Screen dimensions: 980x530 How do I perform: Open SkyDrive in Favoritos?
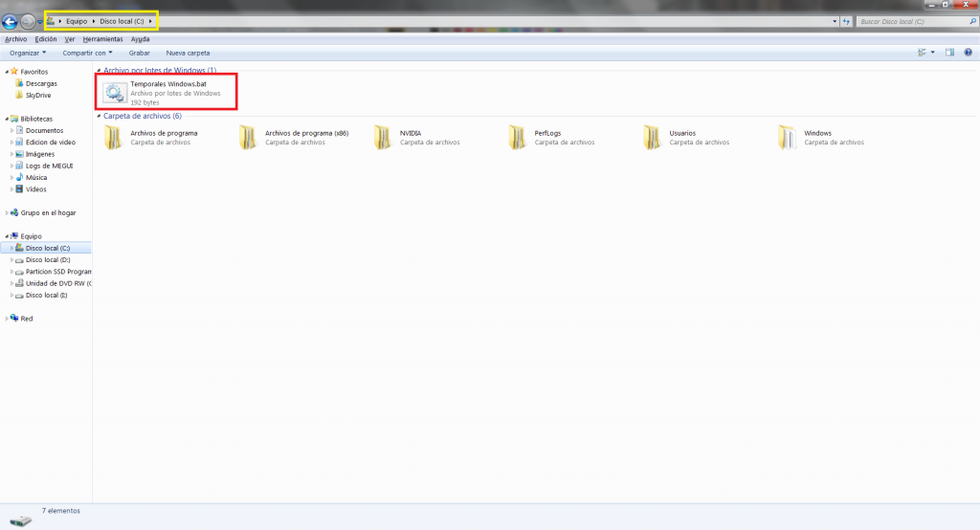pos(38,96)
